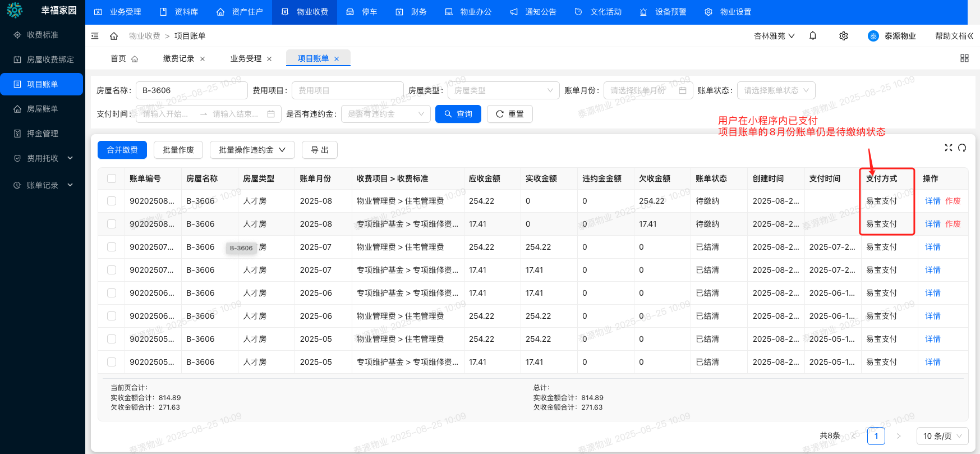Screen dimensions: 980x454
Task: Open 押金管理 in the sidebar
Action: (x=42, y=134)
